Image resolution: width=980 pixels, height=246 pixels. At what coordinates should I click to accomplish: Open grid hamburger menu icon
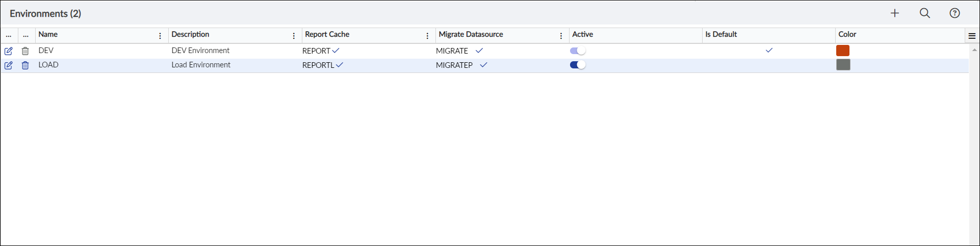tap(972, 36)
